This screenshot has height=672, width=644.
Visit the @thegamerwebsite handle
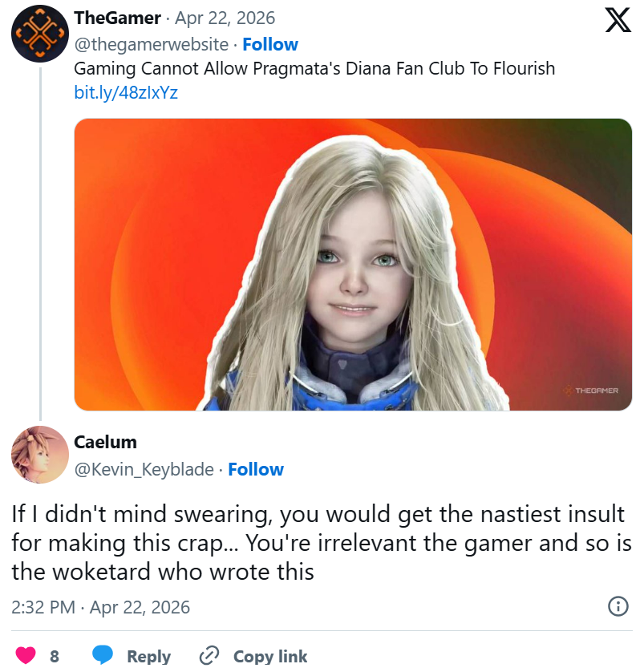point(151,45)
